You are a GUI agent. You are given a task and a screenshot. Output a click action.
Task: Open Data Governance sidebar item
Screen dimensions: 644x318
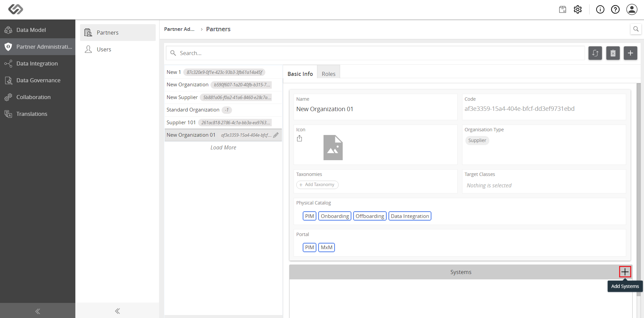tap(38, 80)
